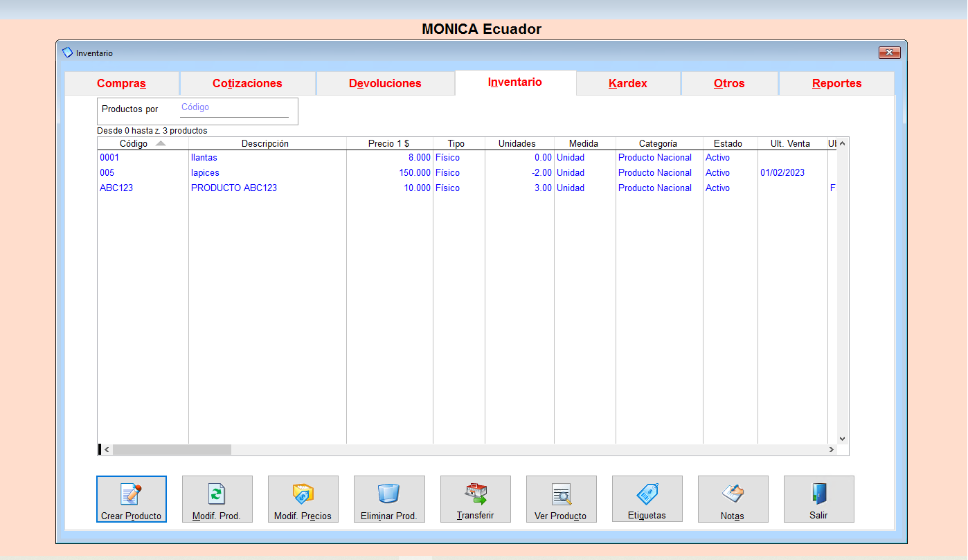Click the Ult. Venta column header
968x560 pixels.
(x=792, y=143)
